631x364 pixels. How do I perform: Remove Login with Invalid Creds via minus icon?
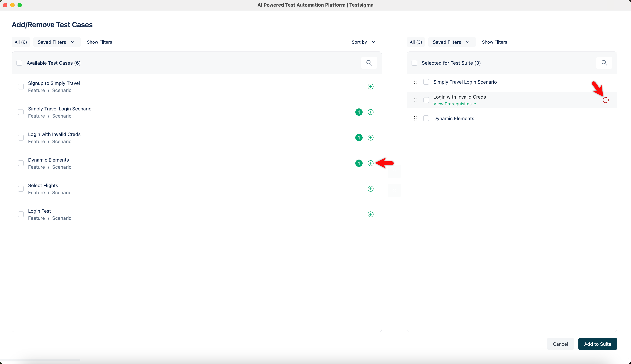(x=605, y=100)
